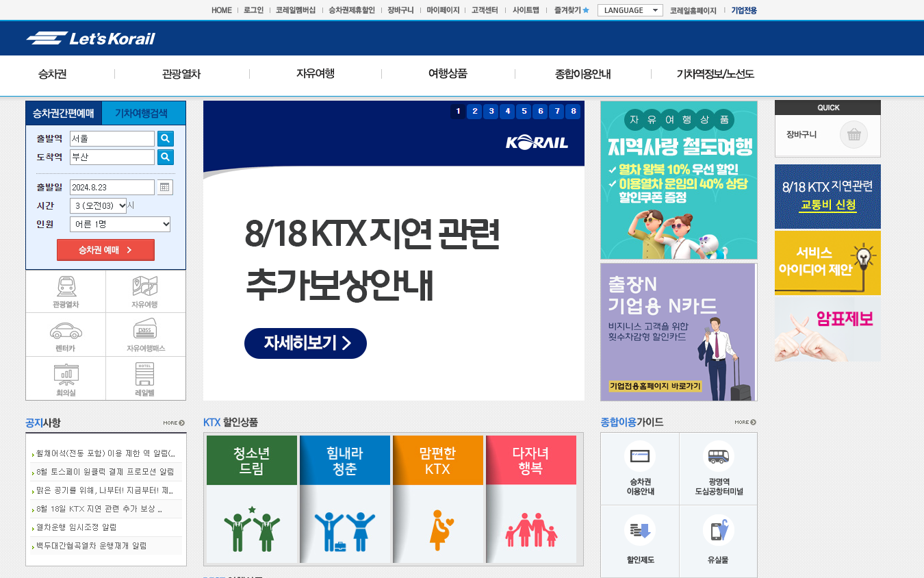The width and height of the screenshot is (924, 578).
Task: Open the 승차권 main menu
Action: [x=53, y=74]
